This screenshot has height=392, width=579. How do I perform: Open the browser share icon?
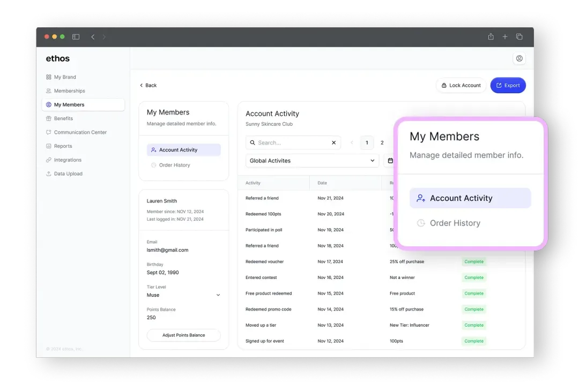pos(491,36)
